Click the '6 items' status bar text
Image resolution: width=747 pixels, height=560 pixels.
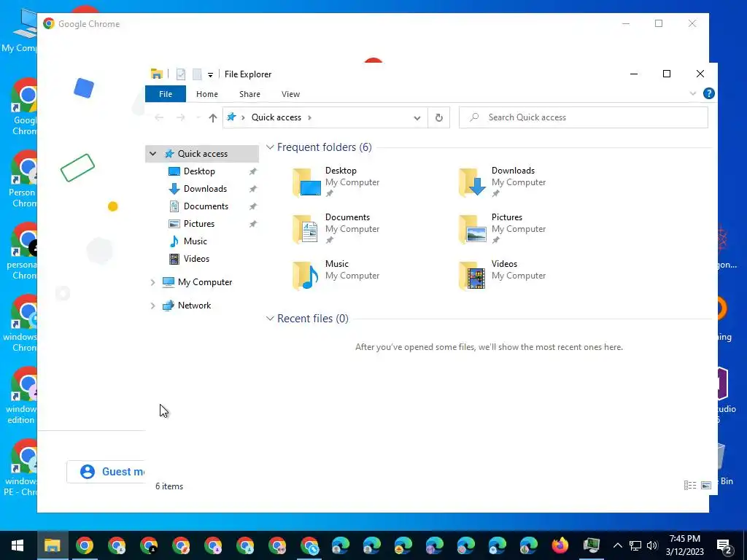[x=169, y=486]
